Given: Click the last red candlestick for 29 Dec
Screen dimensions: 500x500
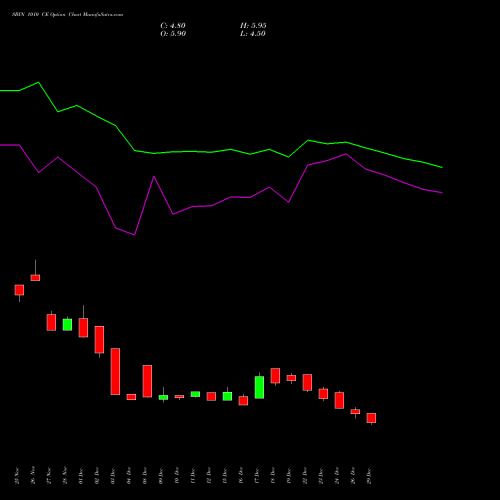Looking at the screenshot, I should (371, 418).
